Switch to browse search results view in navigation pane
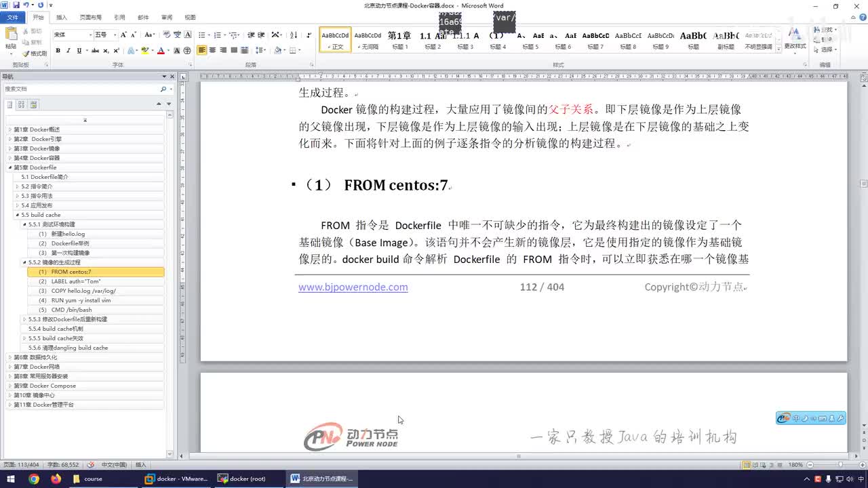The width and height of the screenshot is (868, 488). click(33, 104)
